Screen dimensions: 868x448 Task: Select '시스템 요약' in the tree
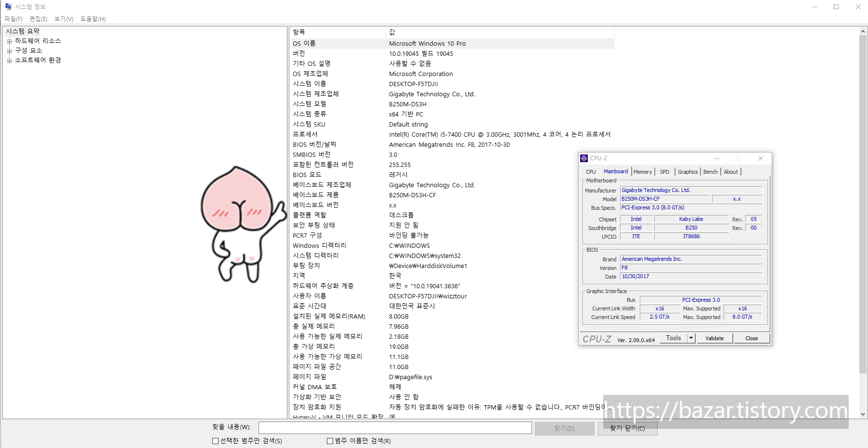(23, 31)
